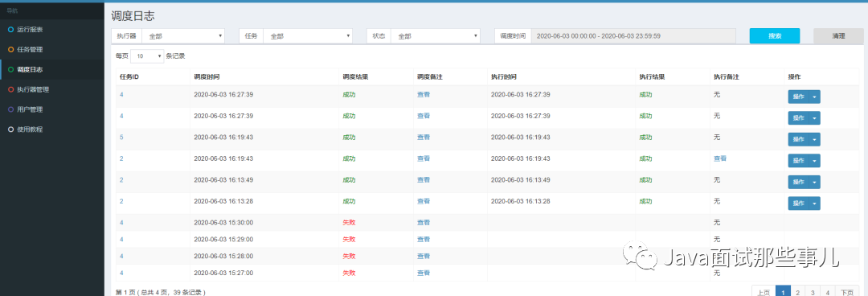This screenshot has height=296, width=868.
Task: Click 执行结果 成功 in 16:13:28 row
Action: [645, 200]
